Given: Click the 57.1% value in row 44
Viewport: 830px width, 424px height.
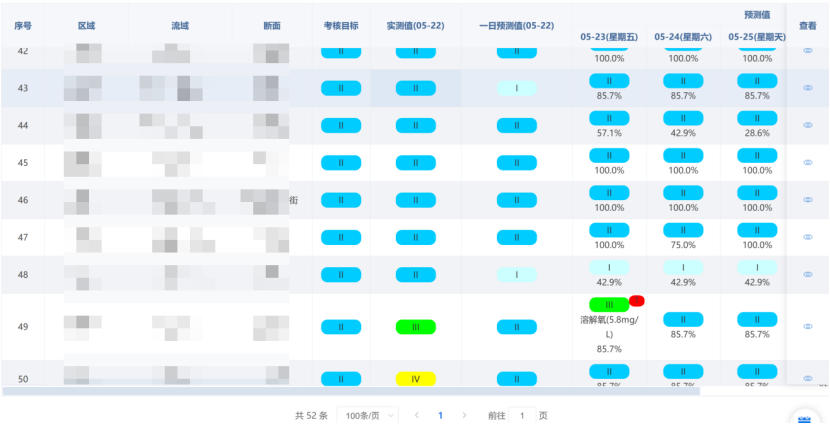Looking at the screenshot, I should [609, 133].
